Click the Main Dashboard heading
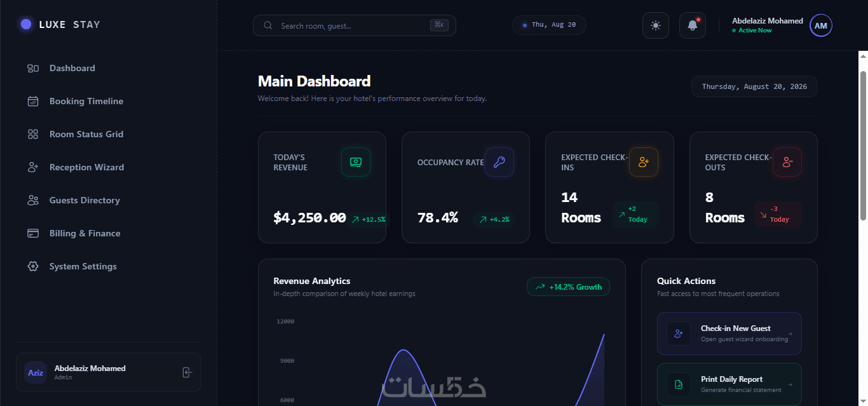 click(x=314, y=81)
